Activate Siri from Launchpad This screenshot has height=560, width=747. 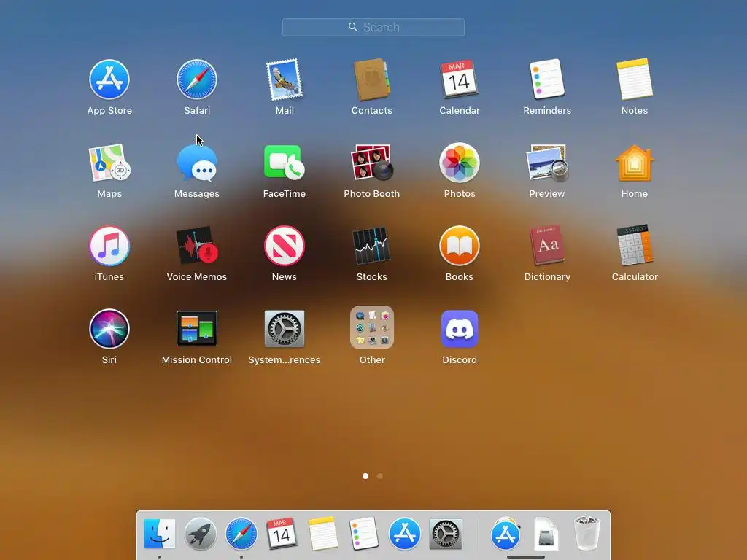pyautogui.click(x=109, y=329)
